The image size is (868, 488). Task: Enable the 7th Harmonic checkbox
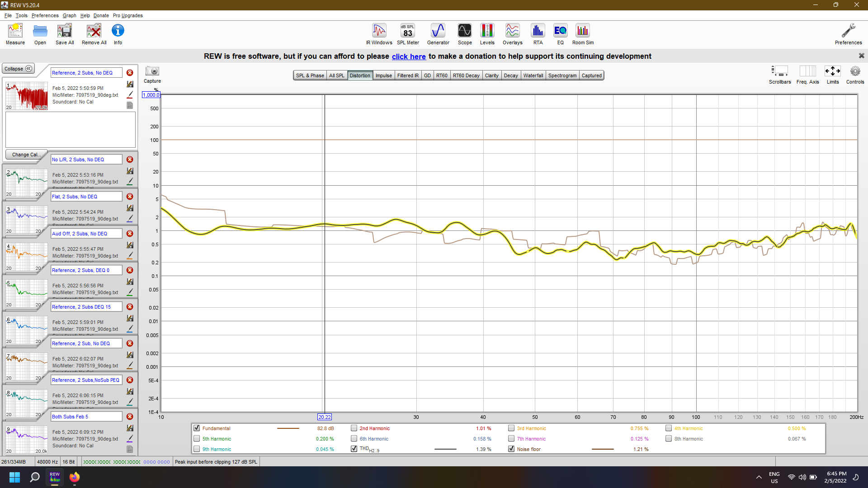(511, 438)
